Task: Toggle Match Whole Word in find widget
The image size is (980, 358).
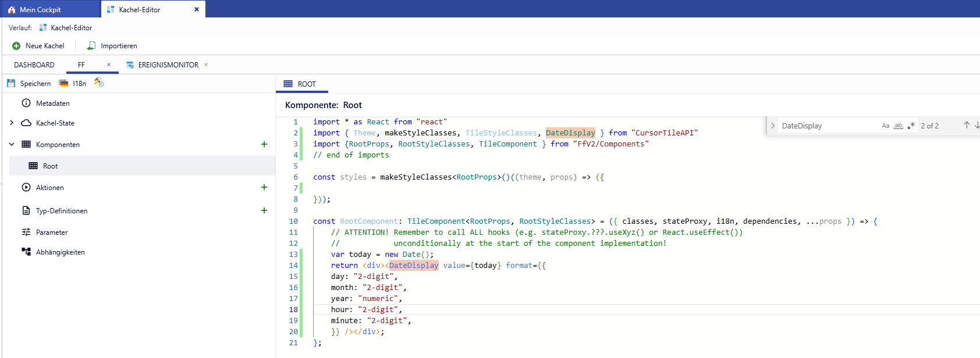Action: 899,126
